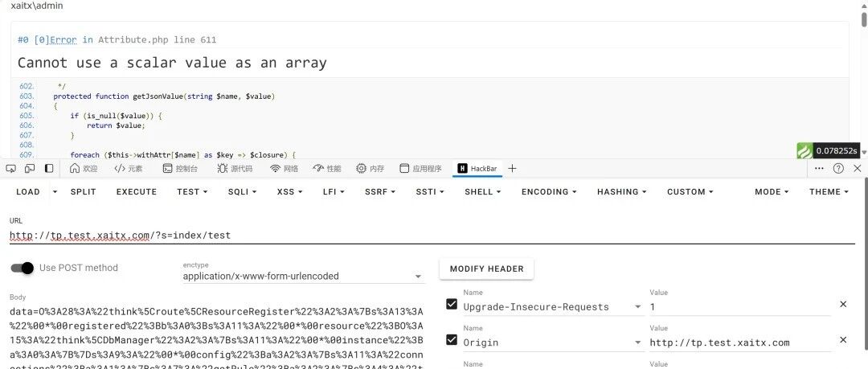Remove the Upgrade-Insecure-Requests header row
The height and width of the screenshot is (369, 868).
843,304
